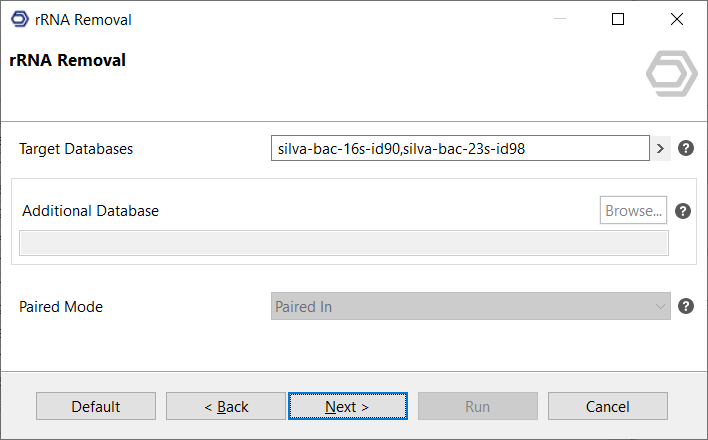
Task: Close the rRNA Removal dialog window
Action: 677,19
